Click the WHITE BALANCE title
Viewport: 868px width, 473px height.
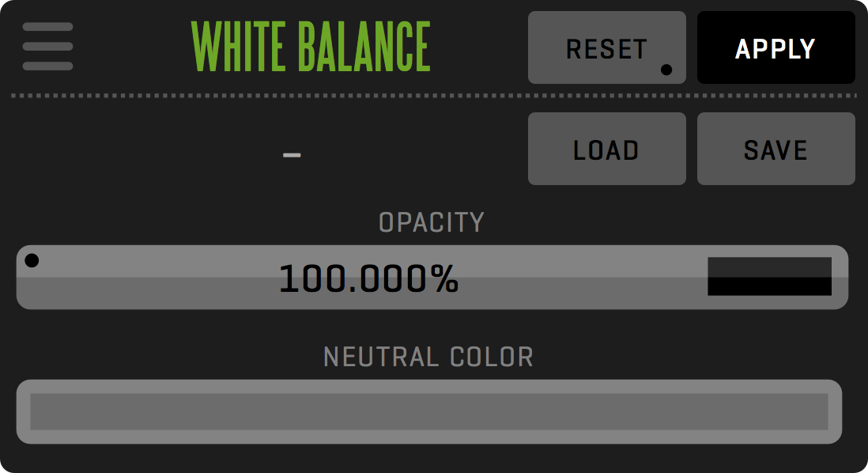coord(311,47)
